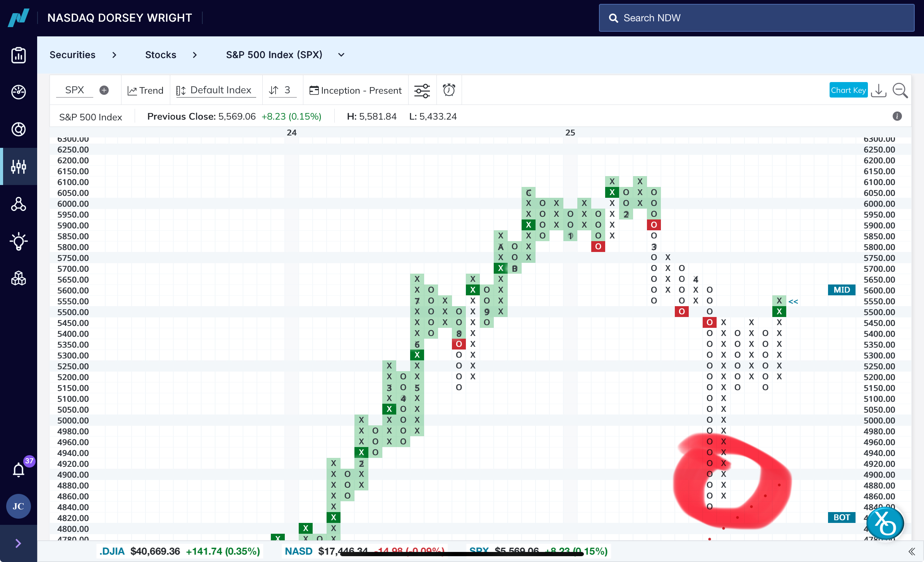Expand sidebar with bottom arrow
924x562 pixels.
point(18,543)
